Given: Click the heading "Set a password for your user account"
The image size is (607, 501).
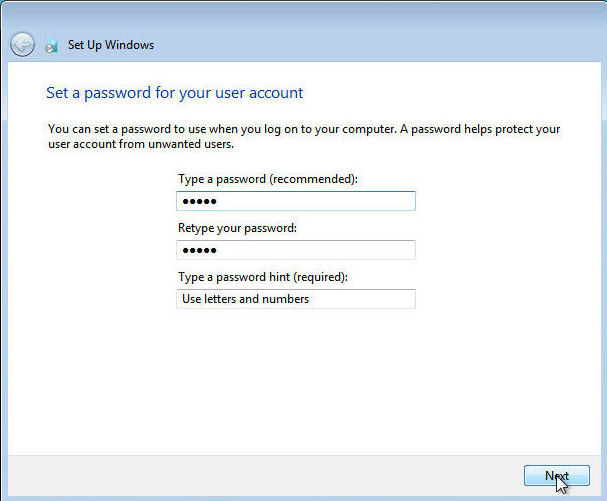Looking at the screenshot, I should 174,93.
